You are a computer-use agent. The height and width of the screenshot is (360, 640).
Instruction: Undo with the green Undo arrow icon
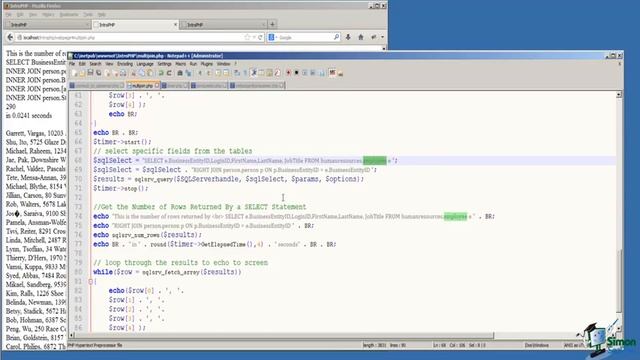(161, 73)
